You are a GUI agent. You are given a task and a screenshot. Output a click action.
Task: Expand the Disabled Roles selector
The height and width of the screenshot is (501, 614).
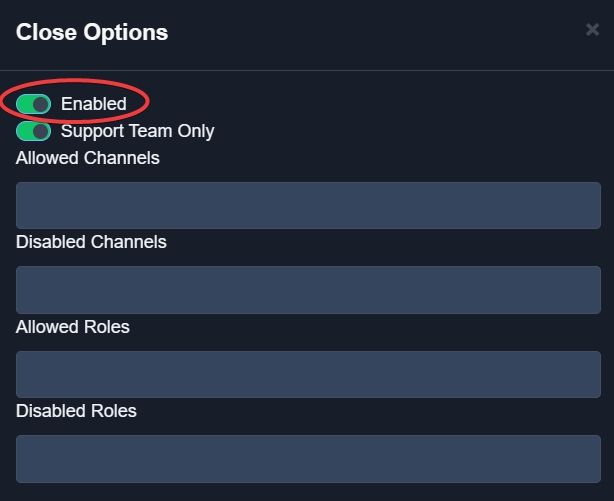[308, 459]
